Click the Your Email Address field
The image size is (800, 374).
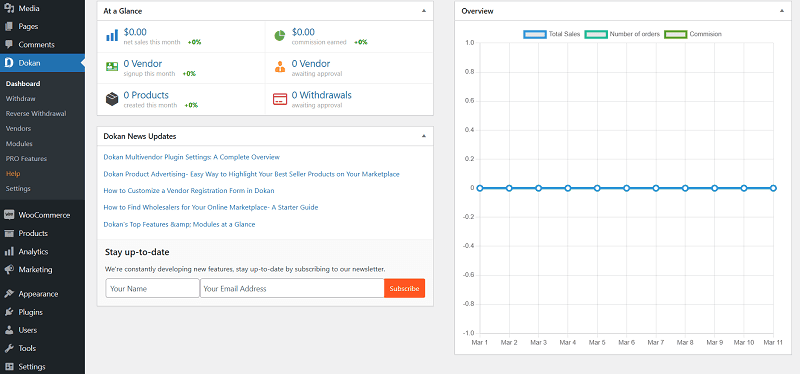tap(292, 288)
